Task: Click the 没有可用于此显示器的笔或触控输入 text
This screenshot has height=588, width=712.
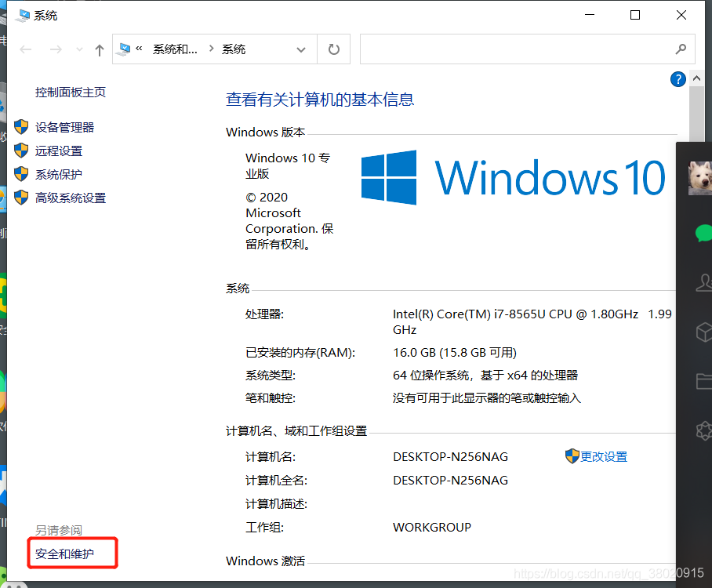Action: (487, 397)
